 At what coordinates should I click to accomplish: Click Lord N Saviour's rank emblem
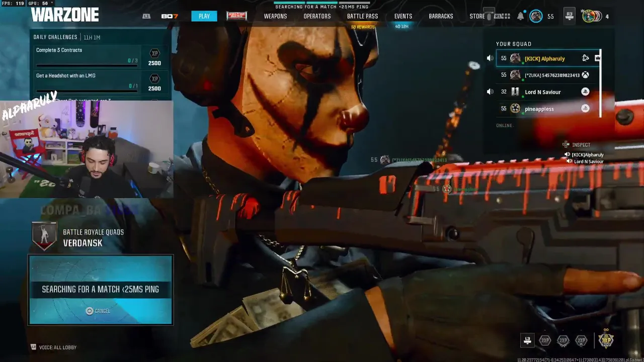tap(515, 92)
